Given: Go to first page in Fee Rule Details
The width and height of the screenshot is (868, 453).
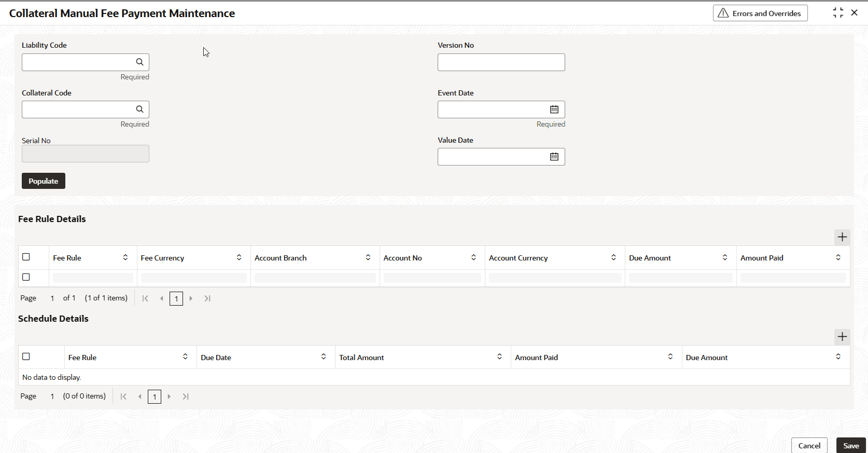Looking at the screenshot, I should click(146, 298).
